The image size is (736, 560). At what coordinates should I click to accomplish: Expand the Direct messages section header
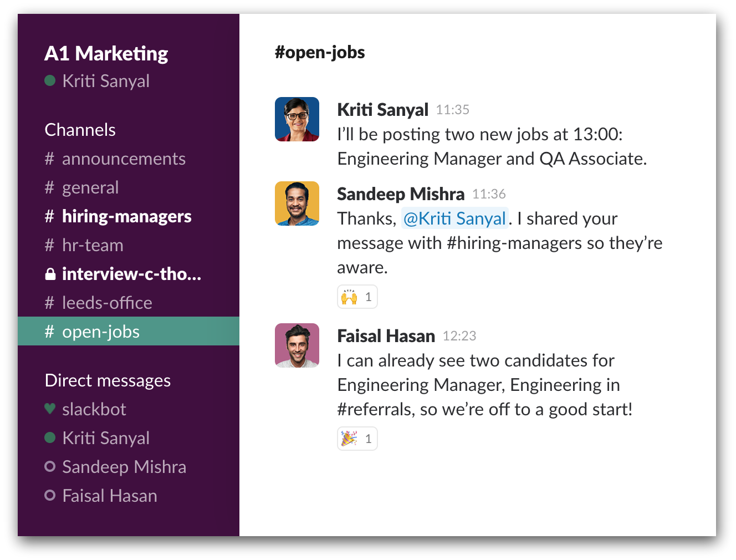tap(108, 380)
